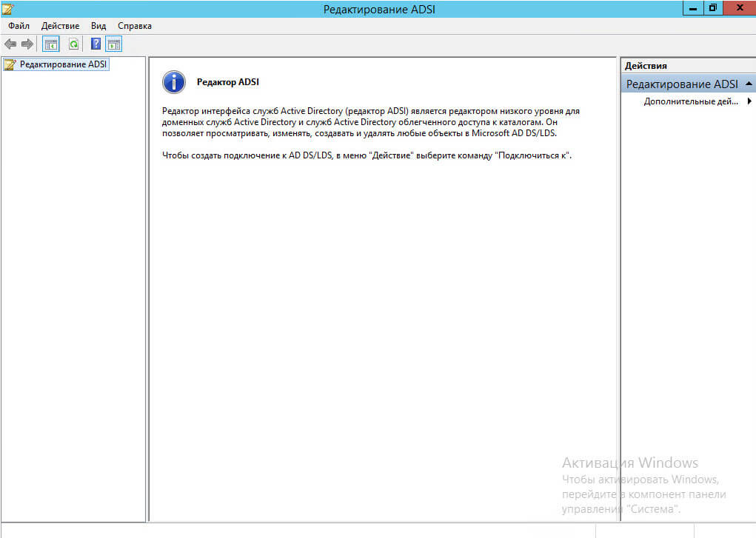Screen dimensions: 756x538
Task: Open the Действие menu
Action: 60,26
